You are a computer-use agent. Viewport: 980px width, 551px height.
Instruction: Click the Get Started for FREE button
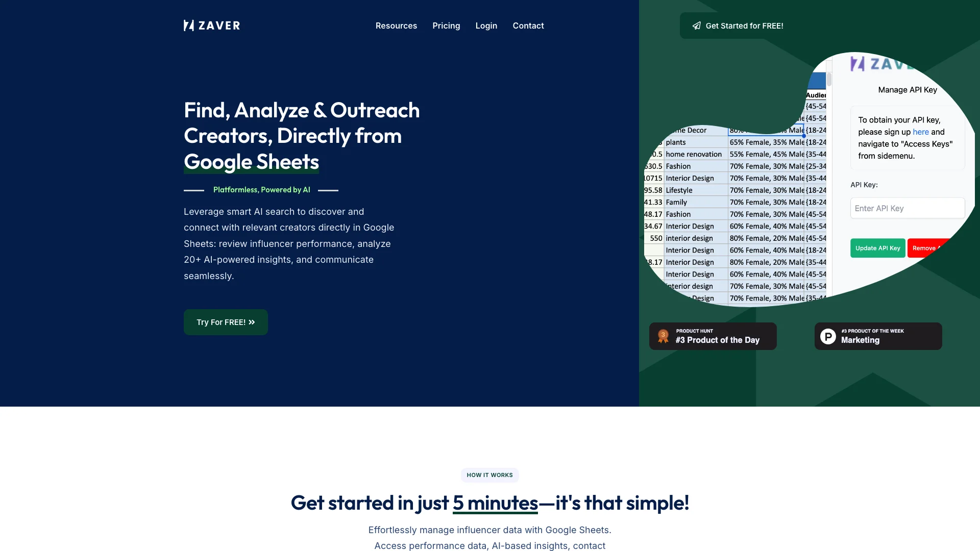tap(737, 26)
